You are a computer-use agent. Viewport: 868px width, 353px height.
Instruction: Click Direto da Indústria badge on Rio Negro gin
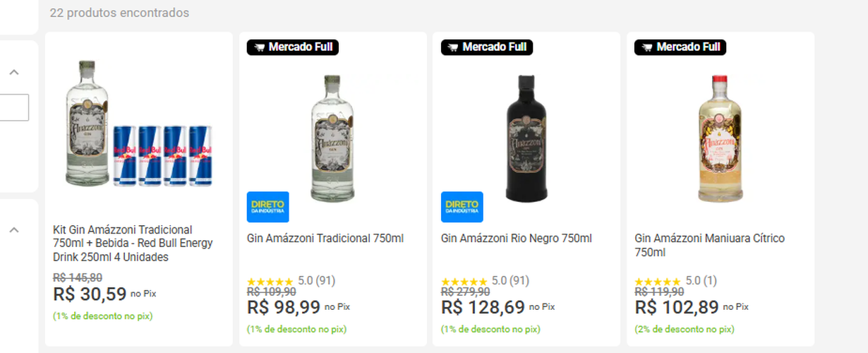click(462, 207)
